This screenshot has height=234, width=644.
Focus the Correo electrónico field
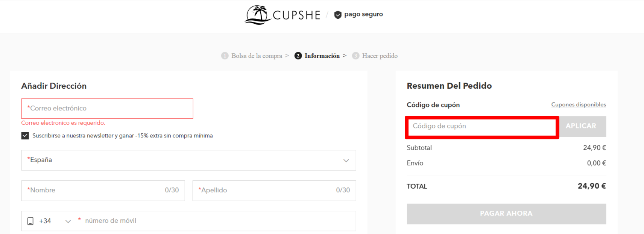coord(107,109)
